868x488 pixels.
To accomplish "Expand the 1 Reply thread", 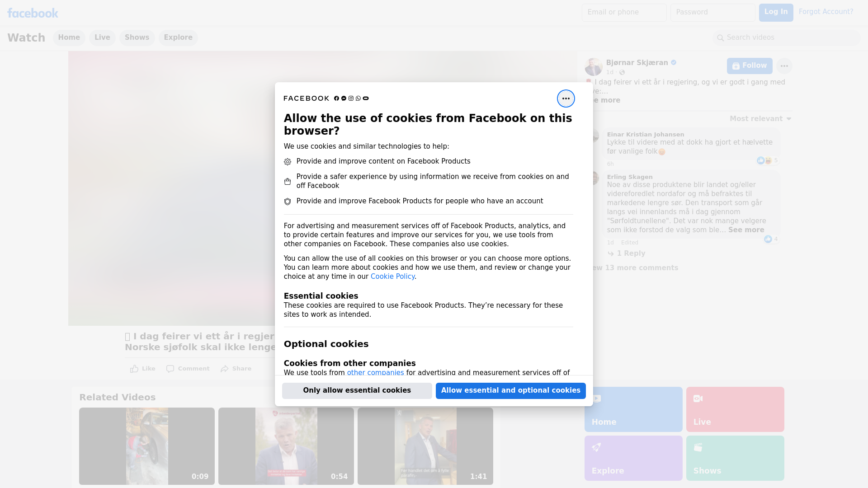I will 631,253.
